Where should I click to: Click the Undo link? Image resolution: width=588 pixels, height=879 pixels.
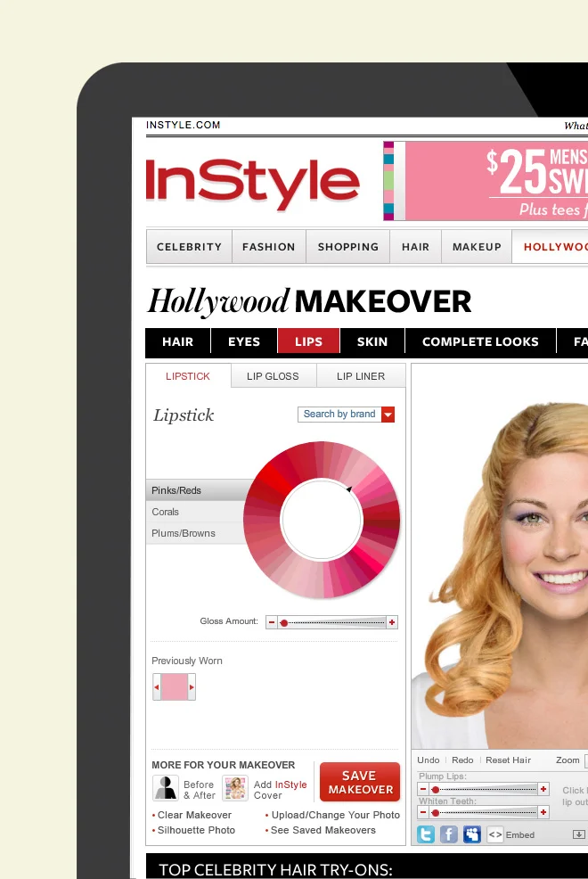click(429, 760)
